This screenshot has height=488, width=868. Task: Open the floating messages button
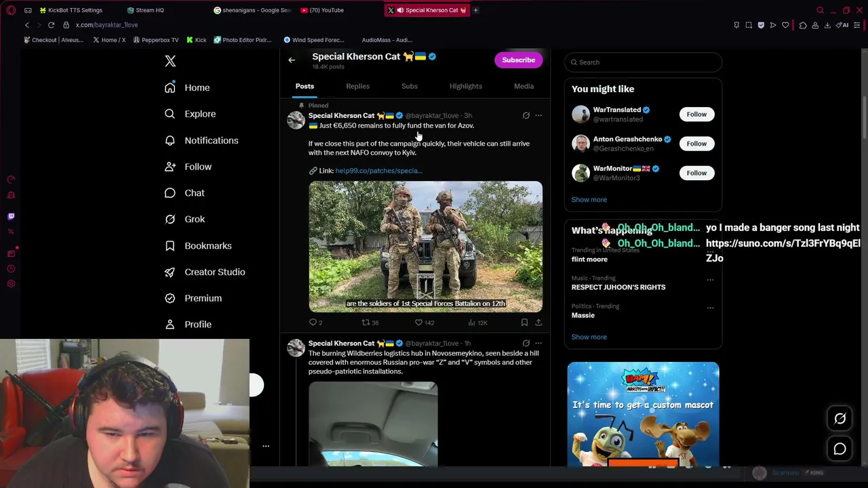(x=840, y=449)
